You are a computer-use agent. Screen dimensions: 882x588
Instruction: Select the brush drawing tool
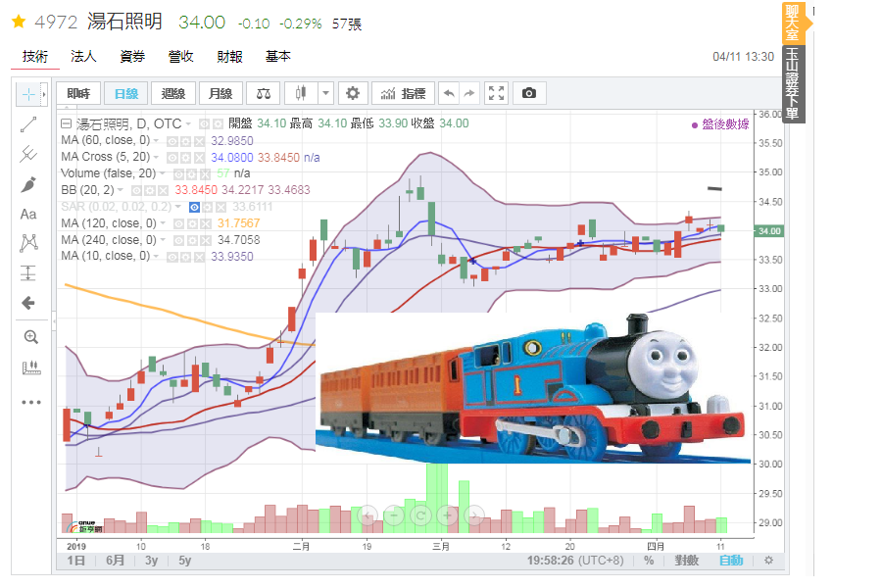click(x=28, y=184)
